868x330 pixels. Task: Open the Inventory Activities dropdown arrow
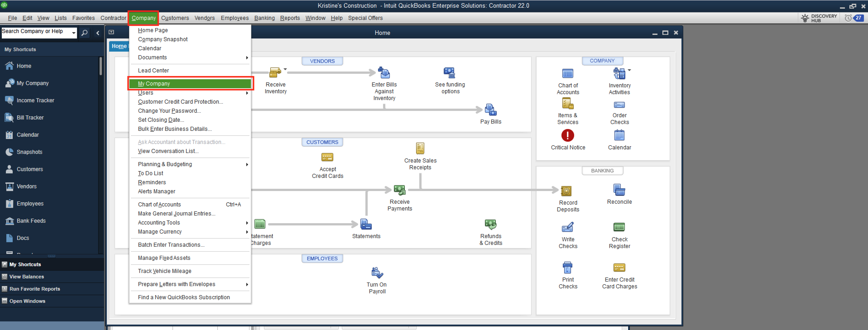click(x=629, y=70)
